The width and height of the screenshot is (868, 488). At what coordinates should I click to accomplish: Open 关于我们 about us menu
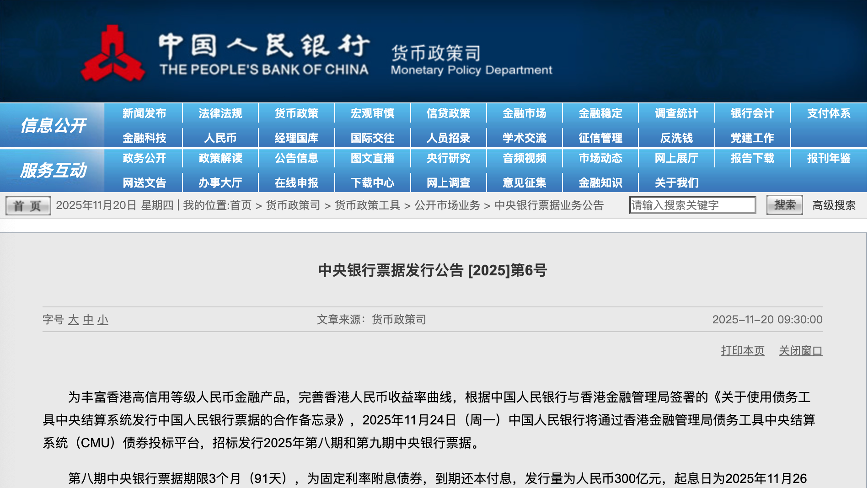[676, 183]
